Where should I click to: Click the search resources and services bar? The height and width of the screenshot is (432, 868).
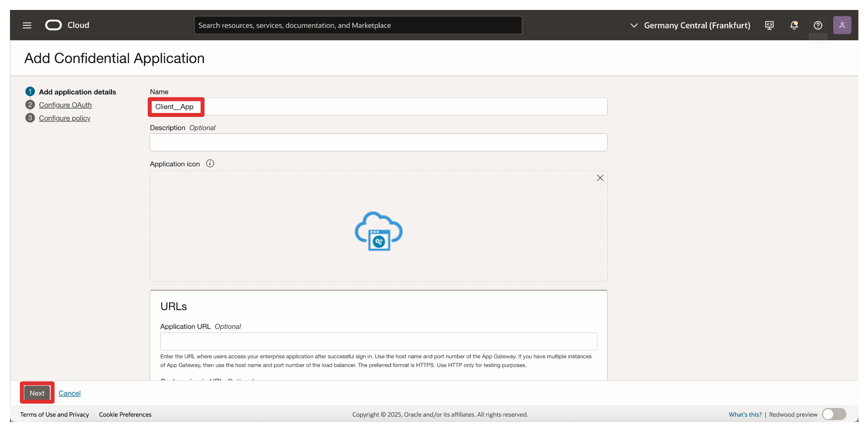(358, 25)
